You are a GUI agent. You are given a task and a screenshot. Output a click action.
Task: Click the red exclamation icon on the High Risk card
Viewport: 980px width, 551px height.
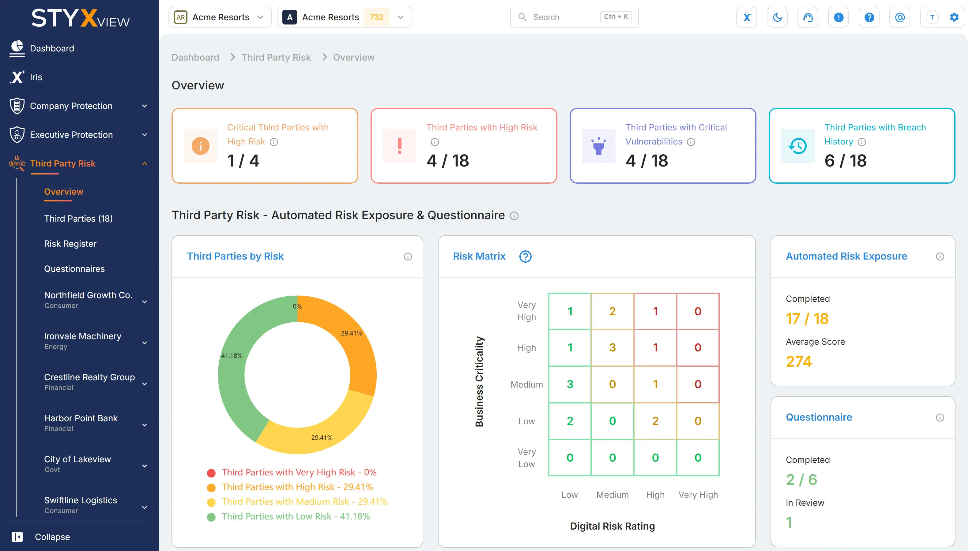coord(399,146)
